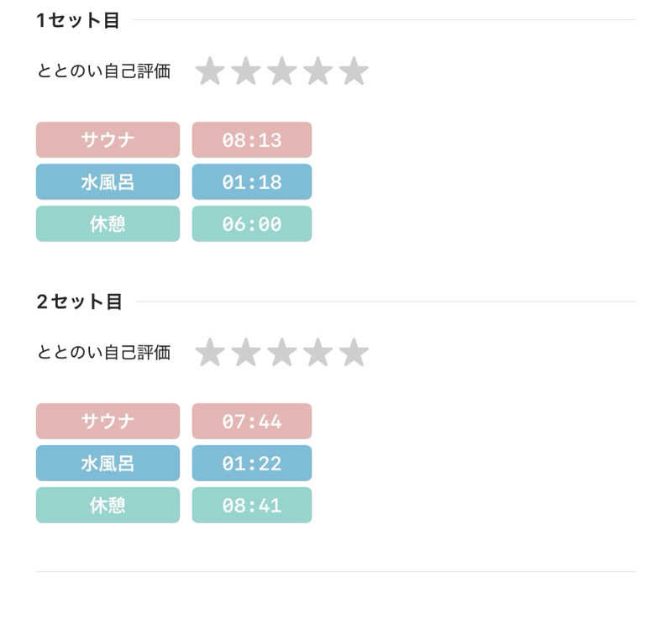Select the 08:41 rest time
The width and height of the screenshot is (672, 619).
252,505
